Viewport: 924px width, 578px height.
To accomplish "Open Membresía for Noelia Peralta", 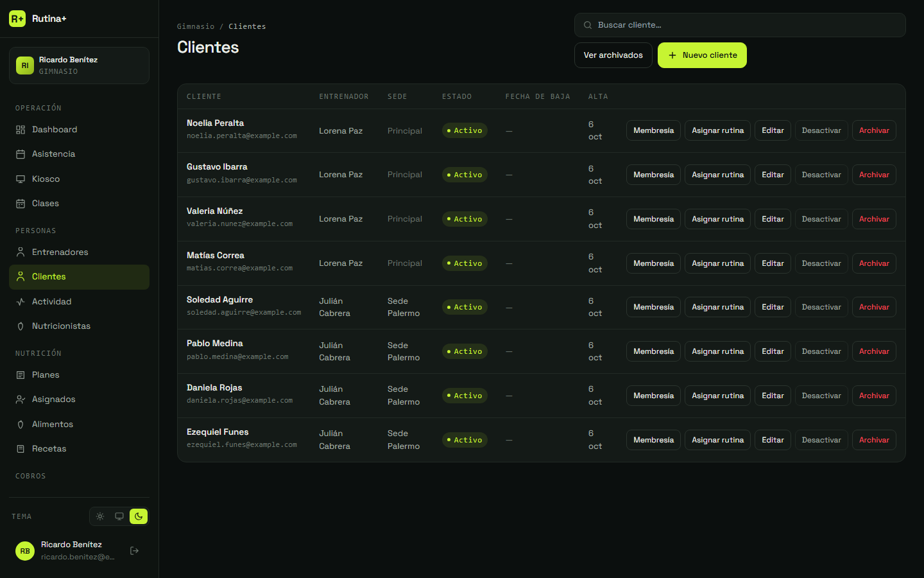I will point(653,130).
